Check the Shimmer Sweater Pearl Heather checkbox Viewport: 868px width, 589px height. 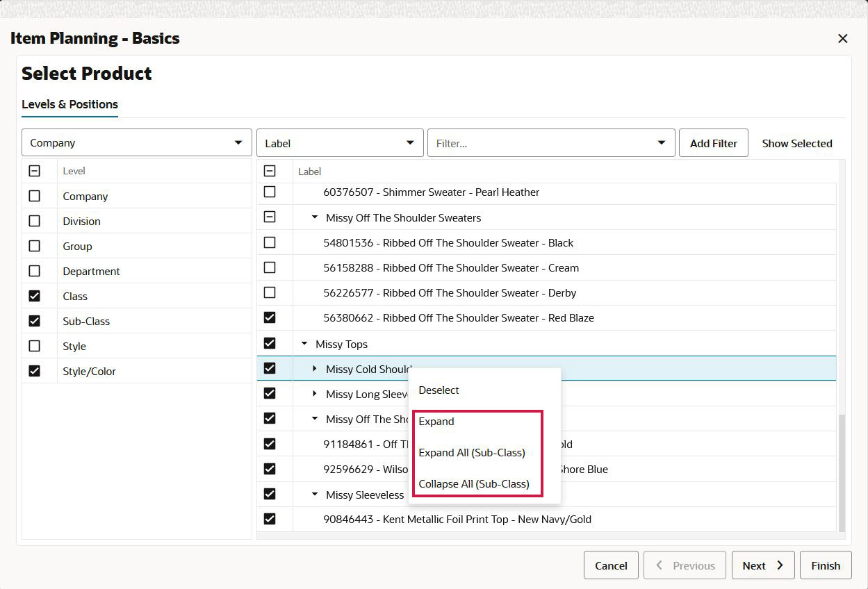point(270,192)
